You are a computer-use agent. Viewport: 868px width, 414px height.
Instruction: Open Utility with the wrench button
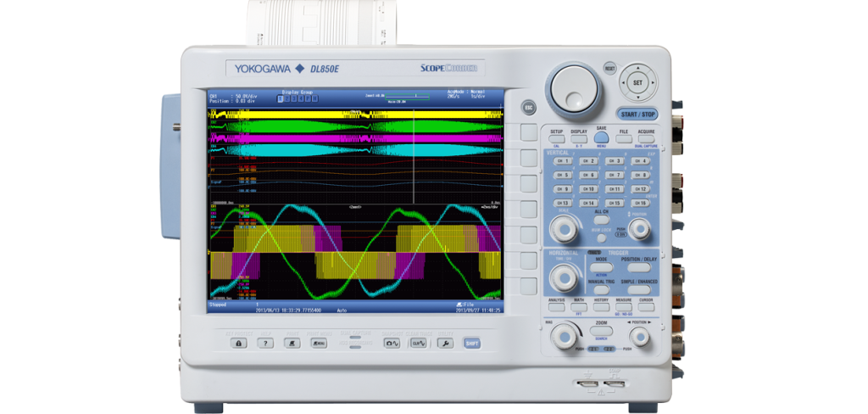point(444,343)
